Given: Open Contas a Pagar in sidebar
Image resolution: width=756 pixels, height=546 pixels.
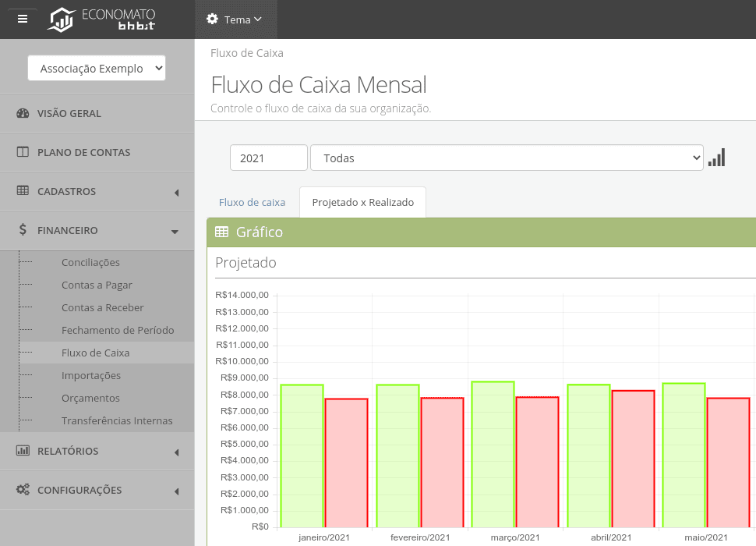Looking at the screenshot, I should click(97, 285).
